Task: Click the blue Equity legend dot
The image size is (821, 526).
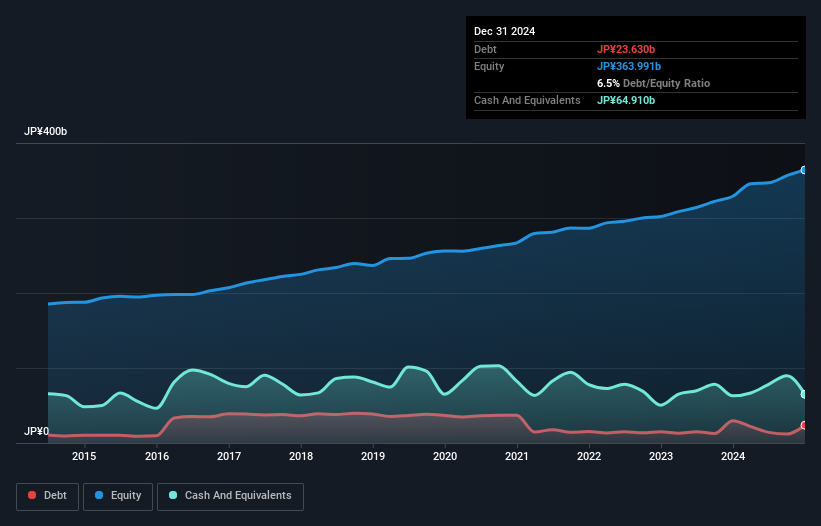Action: tap(99, 495)
